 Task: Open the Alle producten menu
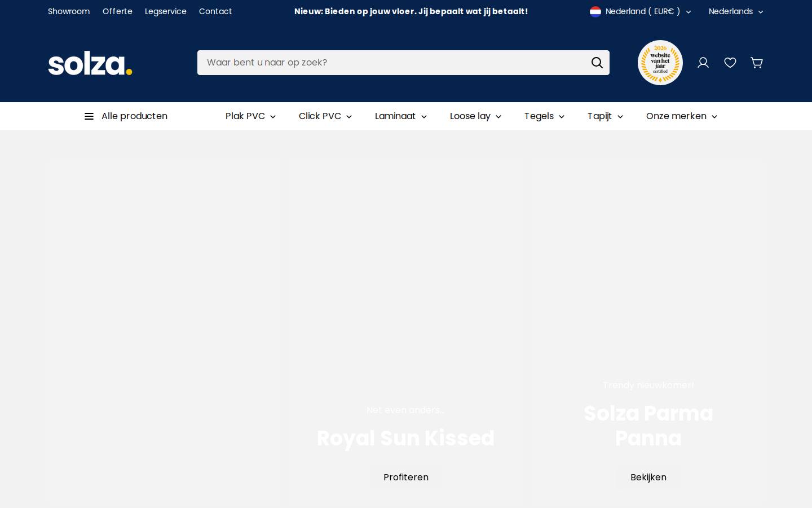[x=126, y=116]
